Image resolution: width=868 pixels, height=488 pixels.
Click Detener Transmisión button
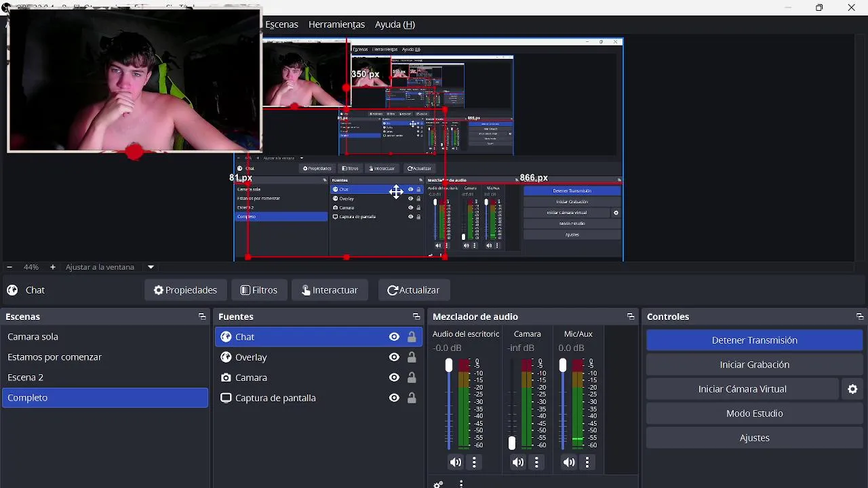point(754,340)
